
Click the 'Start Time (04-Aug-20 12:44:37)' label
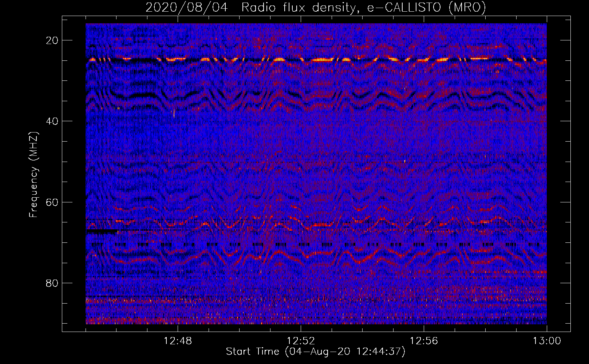click(x=316, y=352)
